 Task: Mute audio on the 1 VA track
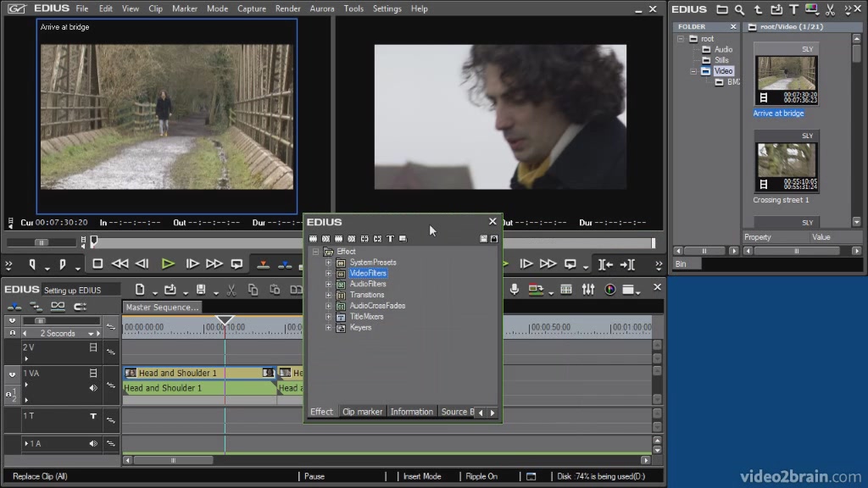coord(93,388)
